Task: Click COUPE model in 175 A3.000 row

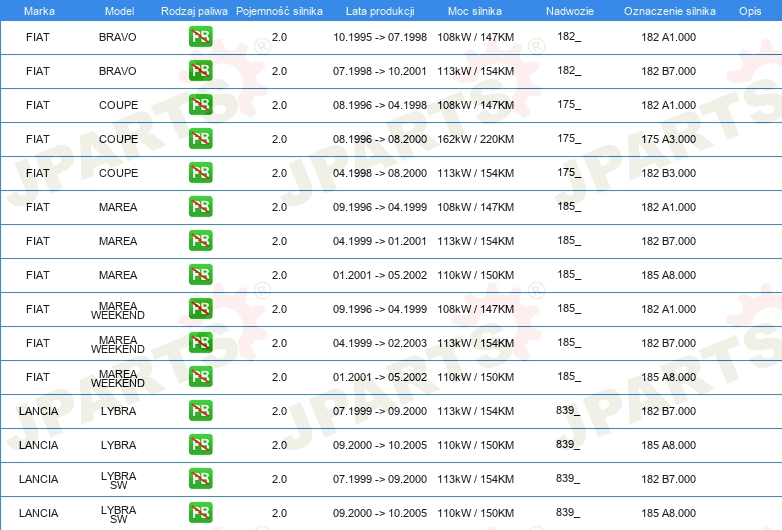Action: point(118,139)
